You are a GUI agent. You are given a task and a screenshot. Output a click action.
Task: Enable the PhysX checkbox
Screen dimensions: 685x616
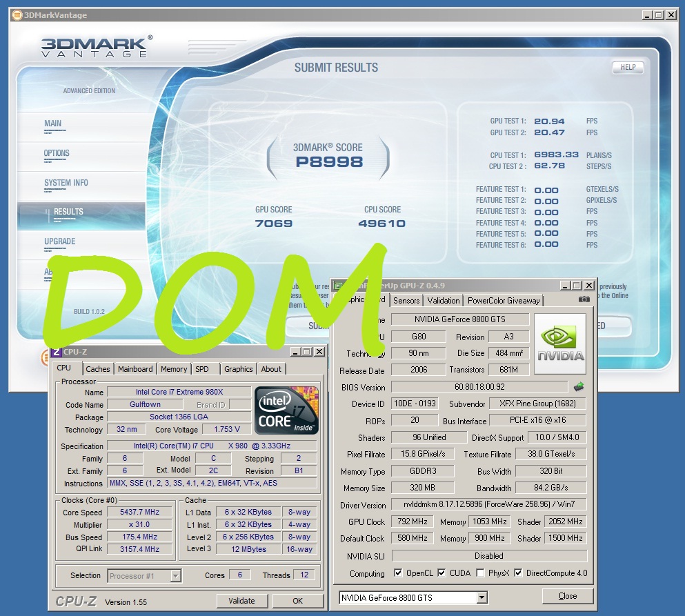[x=480, y=573]
